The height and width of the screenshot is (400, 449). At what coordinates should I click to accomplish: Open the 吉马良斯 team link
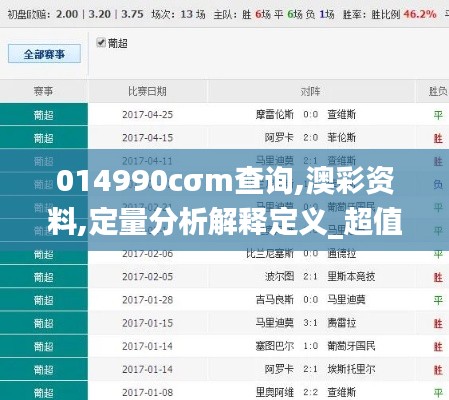[275, 299]
